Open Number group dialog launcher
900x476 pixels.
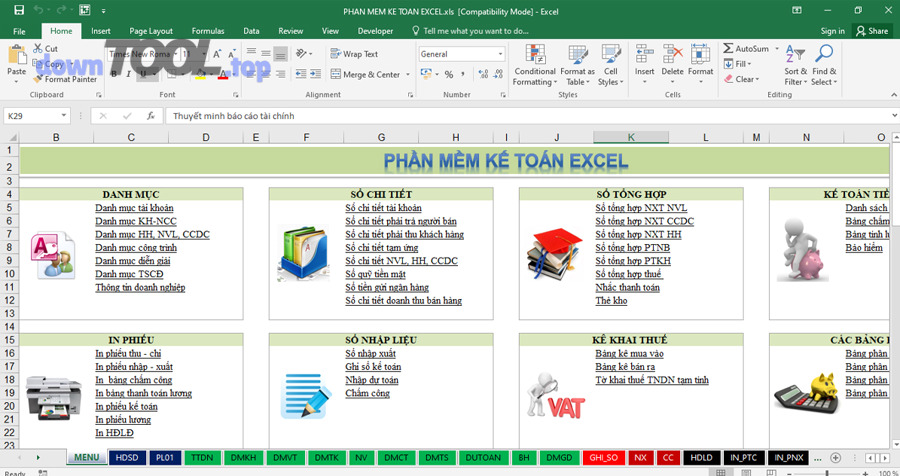pyautogui.click(x=501, y=95)
